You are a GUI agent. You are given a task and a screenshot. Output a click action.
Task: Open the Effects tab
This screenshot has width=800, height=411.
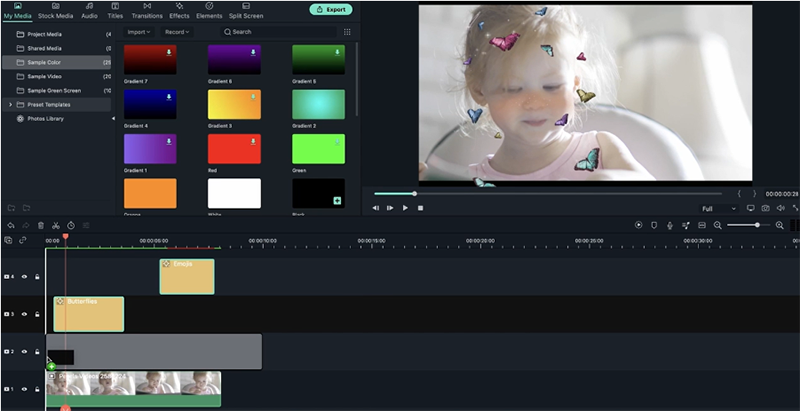[x=179, y=11]
